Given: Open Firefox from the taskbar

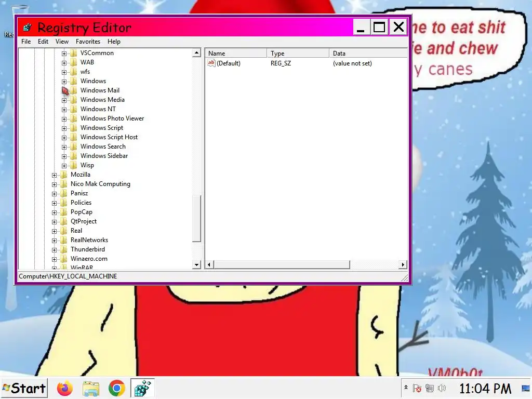Looking at the screenshot, I should (65, 388).
